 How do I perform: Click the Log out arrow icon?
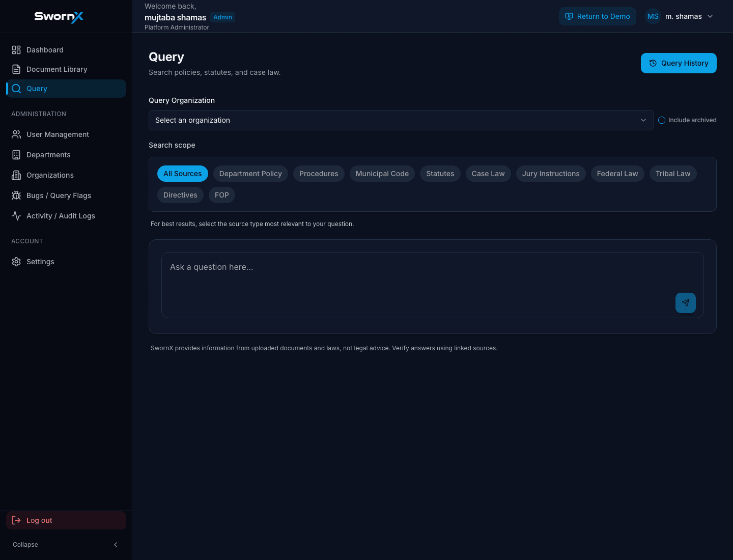tap(16, 520)
